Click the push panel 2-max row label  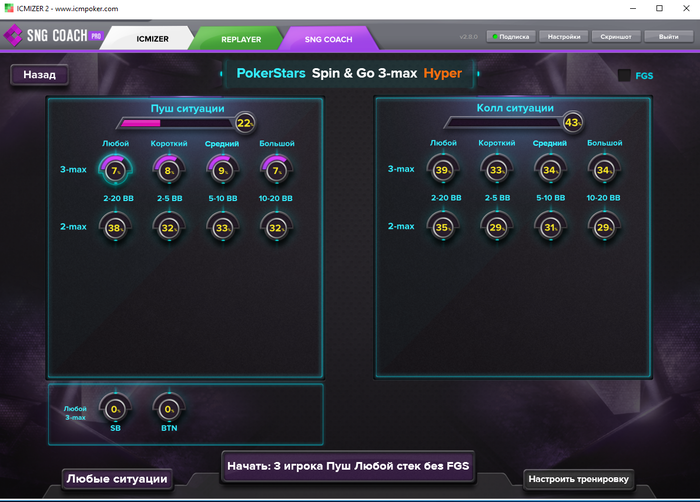73,227
